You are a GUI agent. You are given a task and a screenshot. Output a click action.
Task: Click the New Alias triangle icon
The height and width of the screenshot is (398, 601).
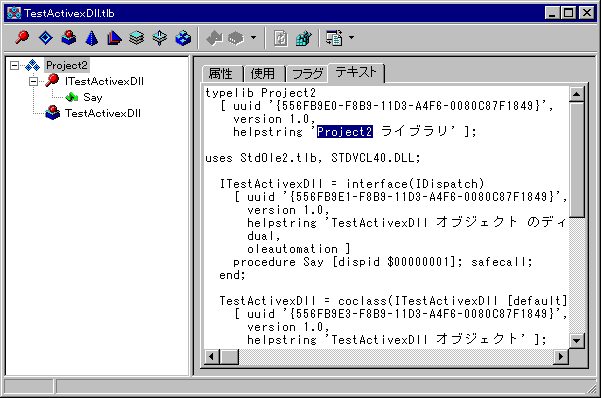point(114,38)
